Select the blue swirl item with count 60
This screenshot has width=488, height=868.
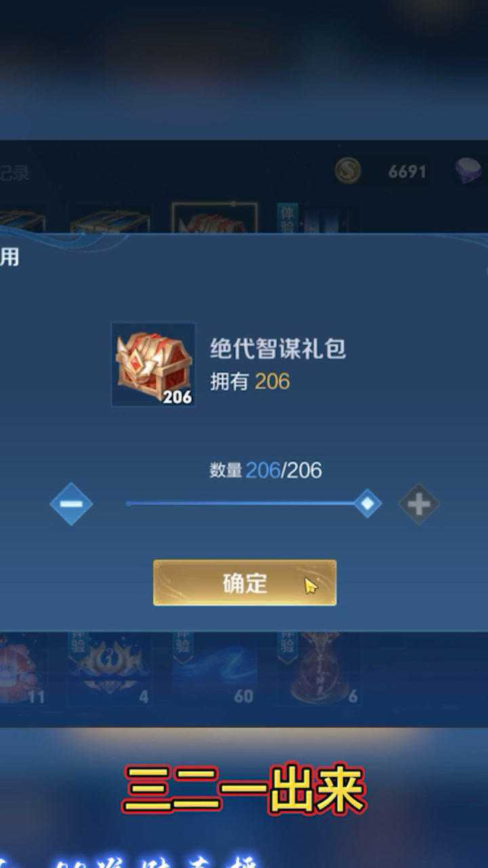pyautogui.click(x=214, y=669)
